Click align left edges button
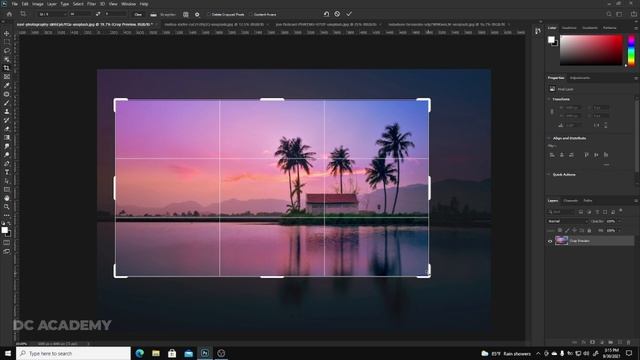This screenshot has width=640, height=360. tap(552, 155)
